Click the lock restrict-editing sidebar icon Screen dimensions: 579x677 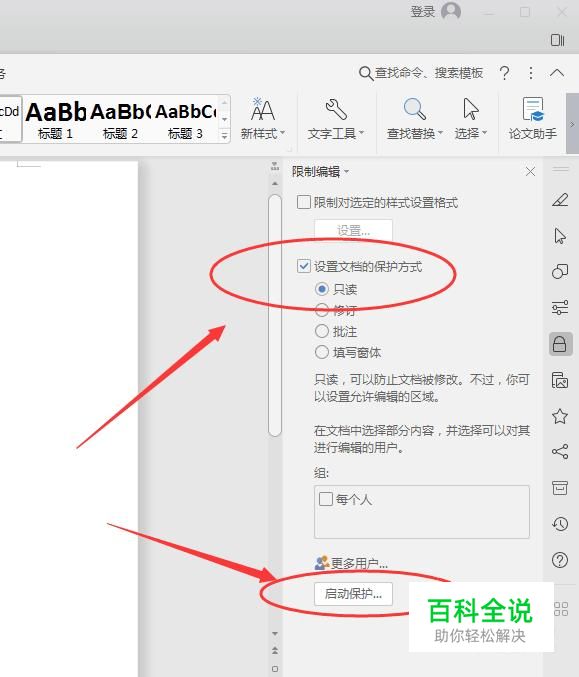560,344
